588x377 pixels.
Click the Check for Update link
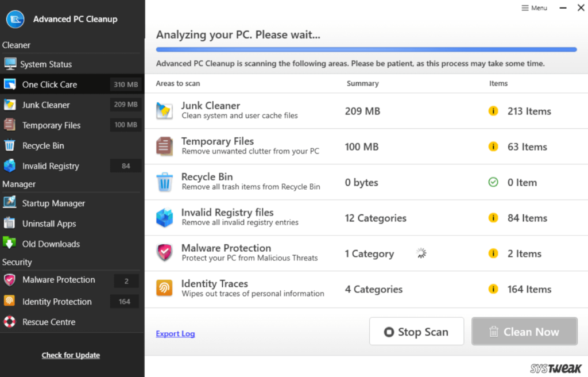71,355
